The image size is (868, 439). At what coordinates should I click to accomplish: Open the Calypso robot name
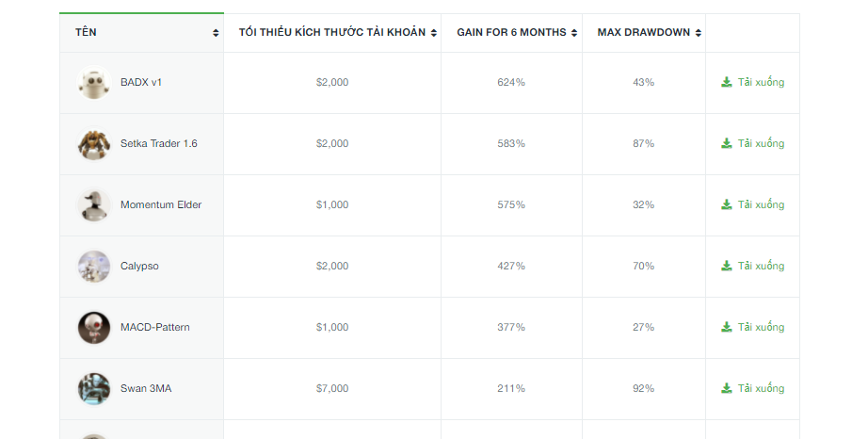click(x=139, y=267)
